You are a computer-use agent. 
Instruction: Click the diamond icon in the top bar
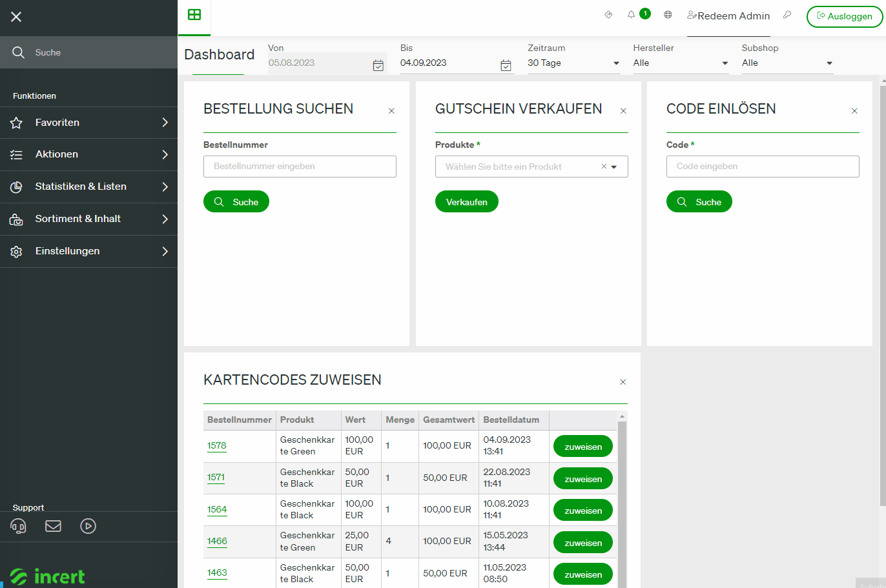point(608,14)
